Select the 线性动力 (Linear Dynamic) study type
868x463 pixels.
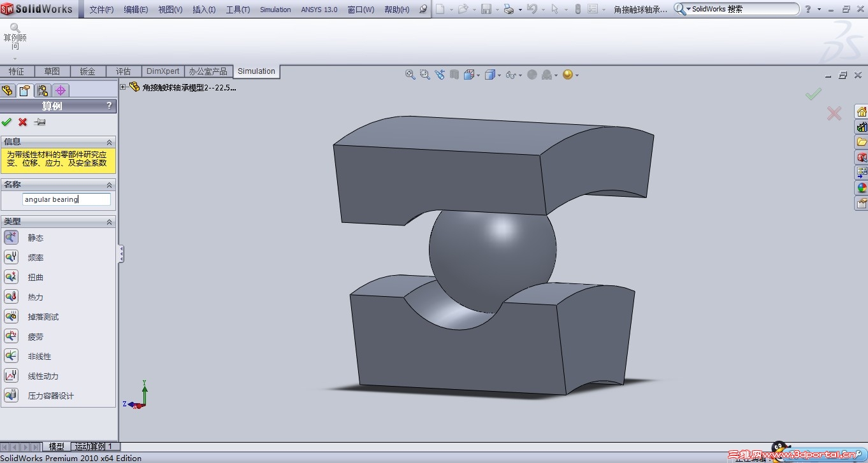(x=11, y=376)
